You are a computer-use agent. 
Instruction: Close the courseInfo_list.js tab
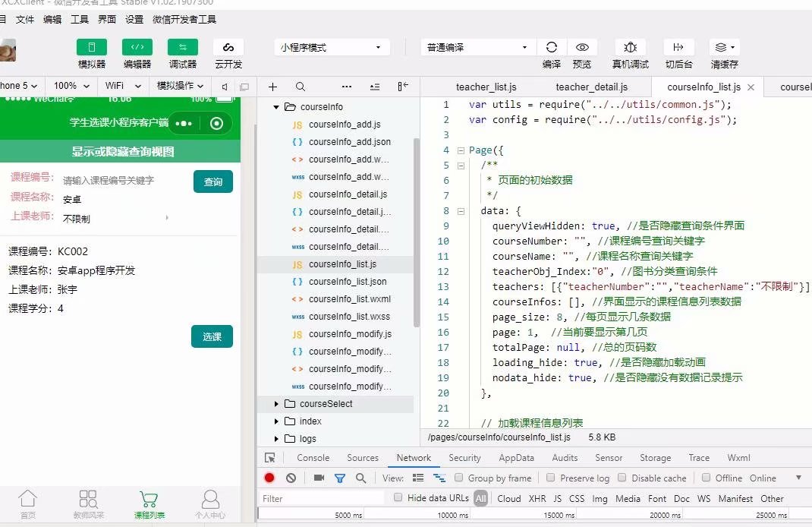[751, 87]
